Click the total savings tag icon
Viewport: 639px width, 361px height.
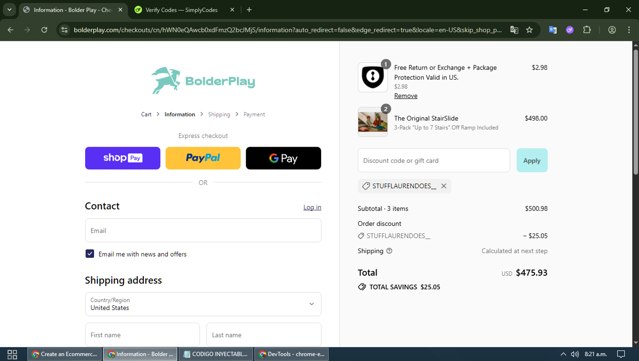point(362,287)
